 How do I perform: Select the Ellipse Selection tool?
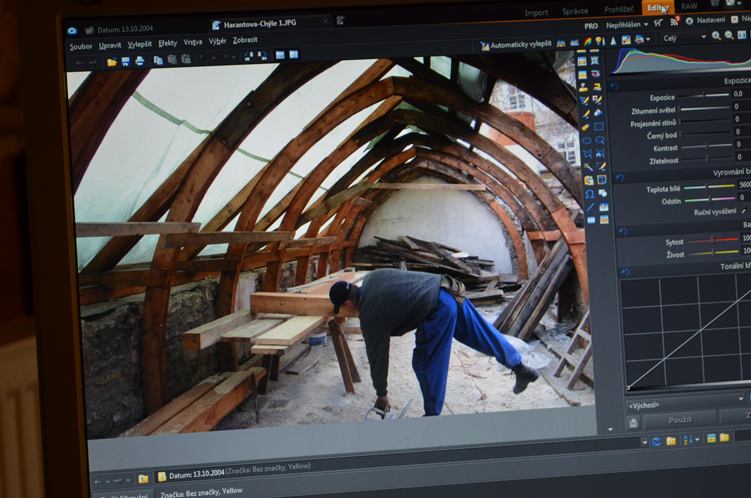click(x=587, y=140)
